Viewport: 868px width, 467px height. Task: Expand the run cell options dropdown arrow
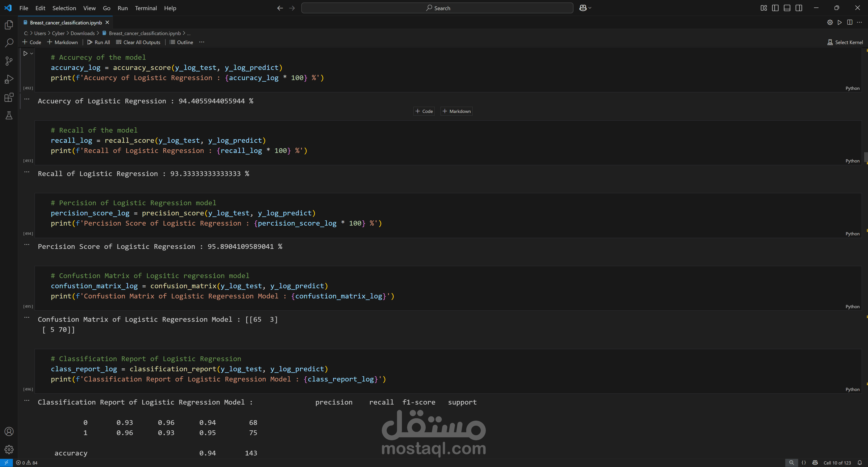(x=32, y=53)
